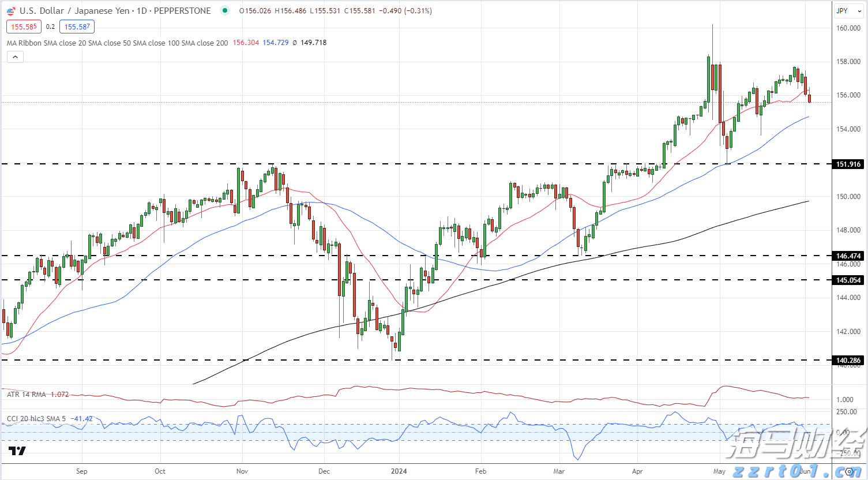Click the 142.000 price axis label

click(848, 332)
